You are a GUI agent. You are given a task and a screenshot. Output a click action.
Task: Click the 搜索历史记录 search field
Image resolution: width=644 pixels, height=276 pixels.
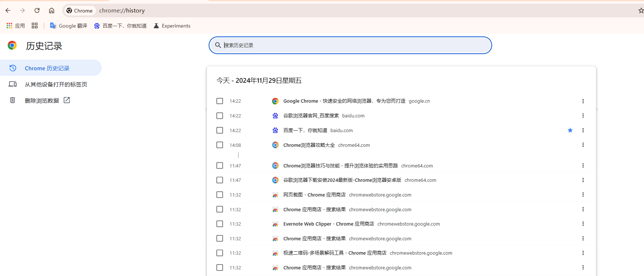[350, 45]
